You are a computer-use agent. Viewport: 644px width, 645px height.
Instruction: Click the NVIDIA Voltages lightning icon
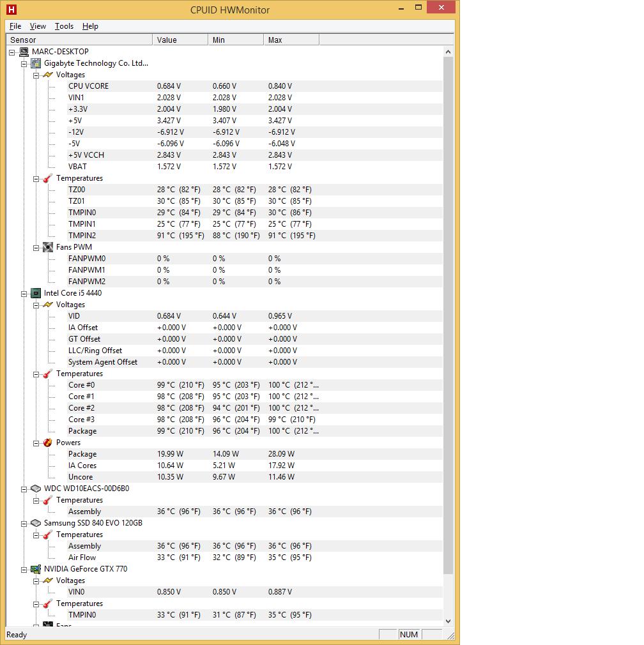pos(48,581)
